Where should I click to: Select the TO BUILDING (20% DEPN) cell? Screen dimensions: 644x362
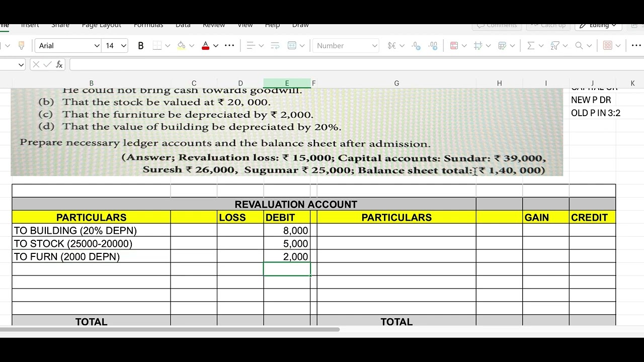point(91,230)
